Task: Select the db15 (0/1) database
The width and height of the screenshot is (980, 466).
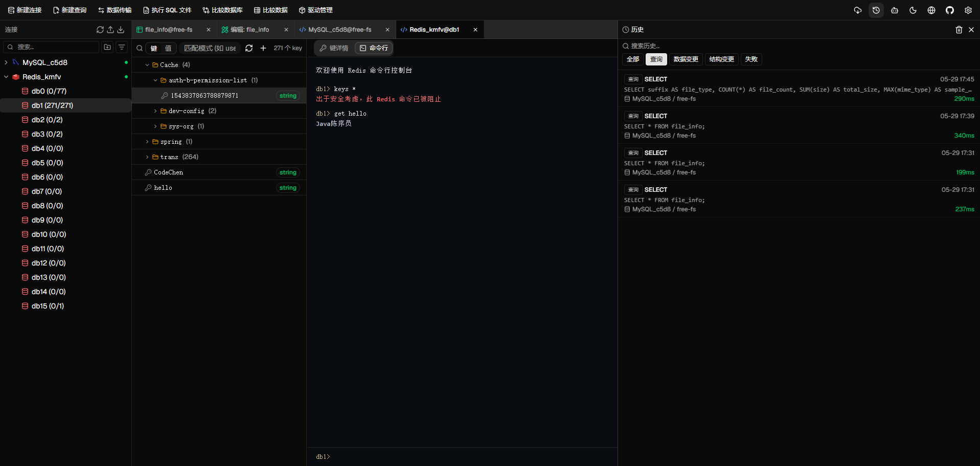Action: point(66,306)
